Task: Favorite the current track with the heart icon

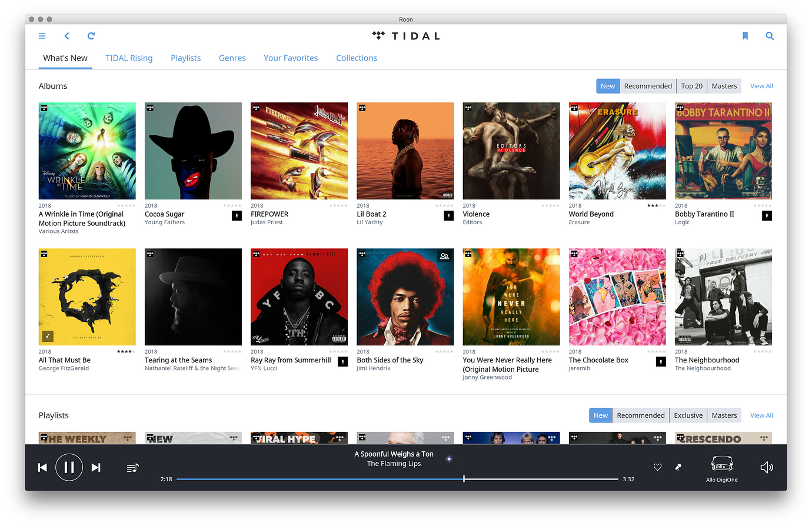Action: point(657,467)
